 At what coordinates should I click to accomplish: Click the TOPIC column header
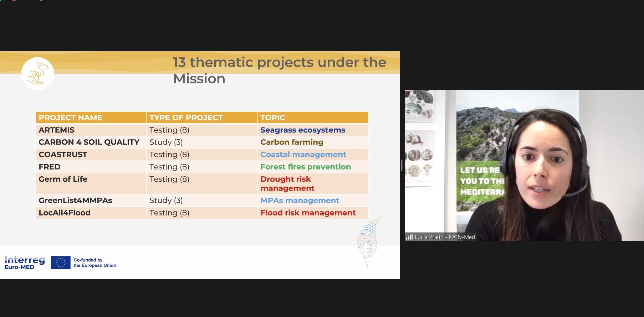[272, 118]
